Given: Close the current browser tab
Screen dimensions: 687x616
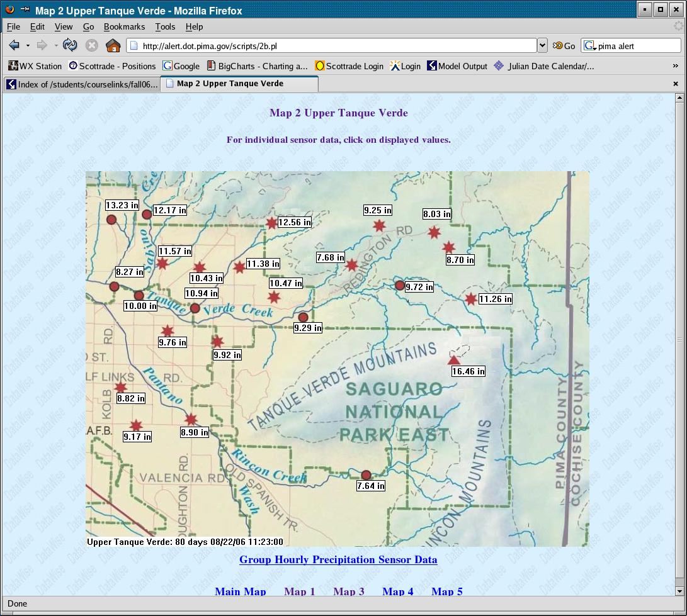Looking at the screenshot, I should [x=676, y=84].
